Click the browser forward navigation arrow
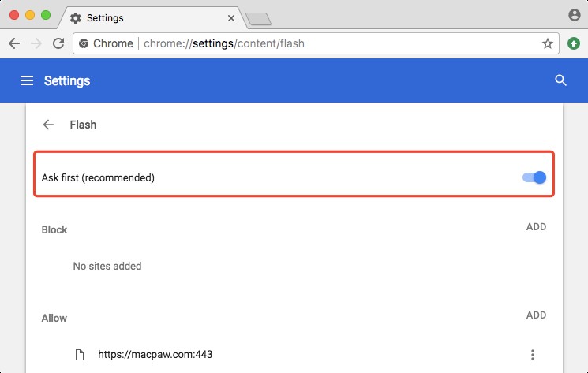Screen dimensions: 588x373 click(36, 43)
